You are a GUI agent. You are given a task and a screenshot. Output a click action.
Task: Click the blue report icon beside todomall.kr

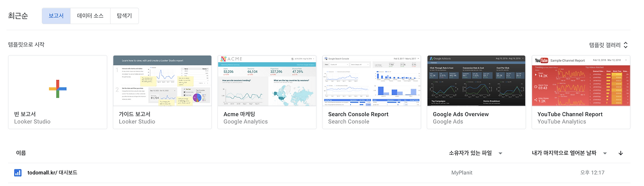(18, 173)
